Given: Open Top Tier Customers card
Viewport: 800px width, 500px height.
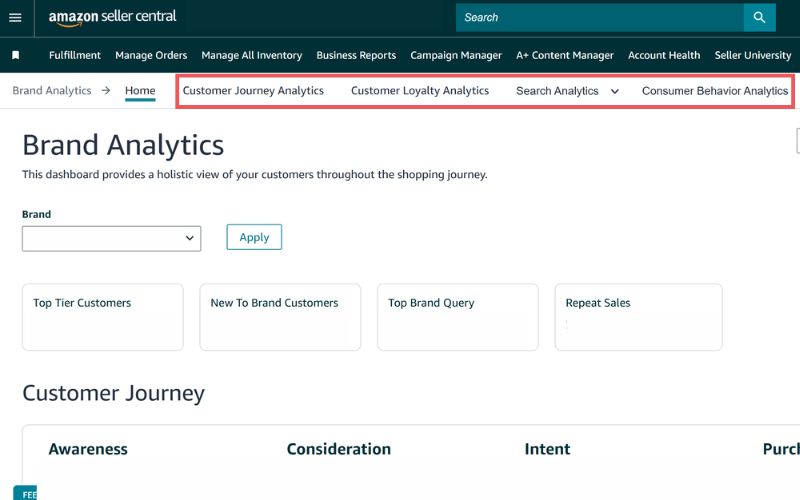Looking at the screenshot, I should pos(103,317).
